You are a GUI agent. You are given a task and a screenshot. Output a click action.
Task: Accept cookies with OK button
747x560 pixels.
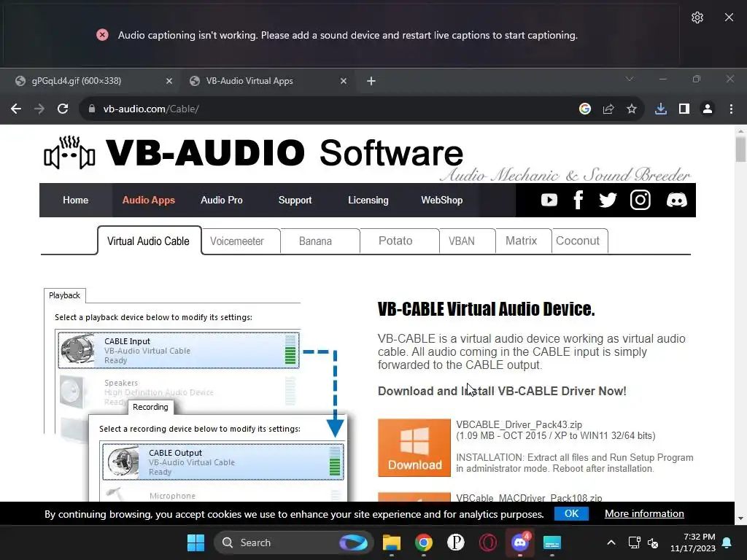[571, 513]
